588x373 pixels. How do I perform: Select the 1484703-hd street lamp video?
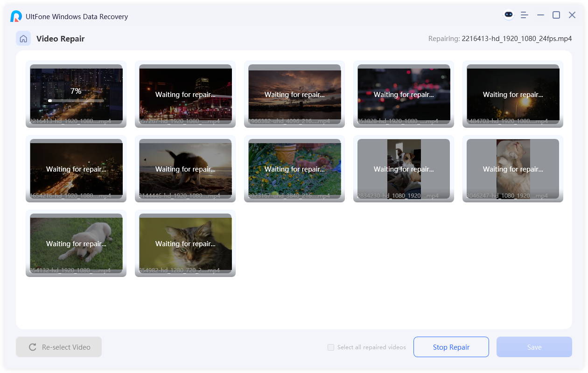513,94
